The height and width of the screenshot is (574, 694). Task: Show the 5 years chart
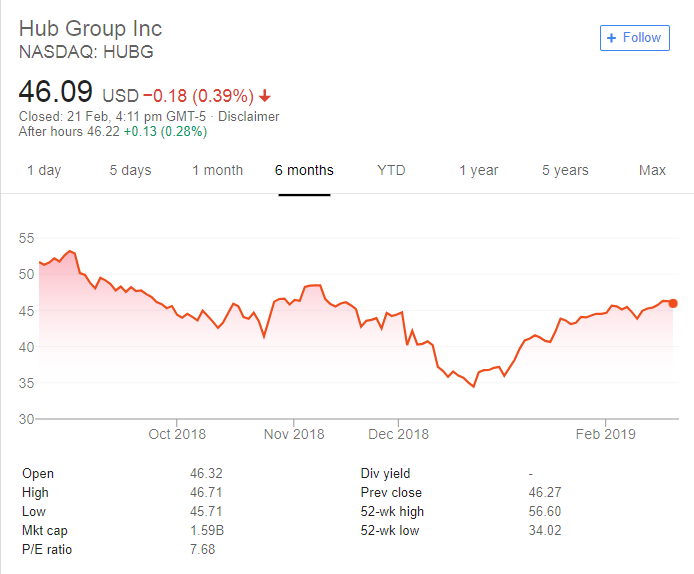565,170
